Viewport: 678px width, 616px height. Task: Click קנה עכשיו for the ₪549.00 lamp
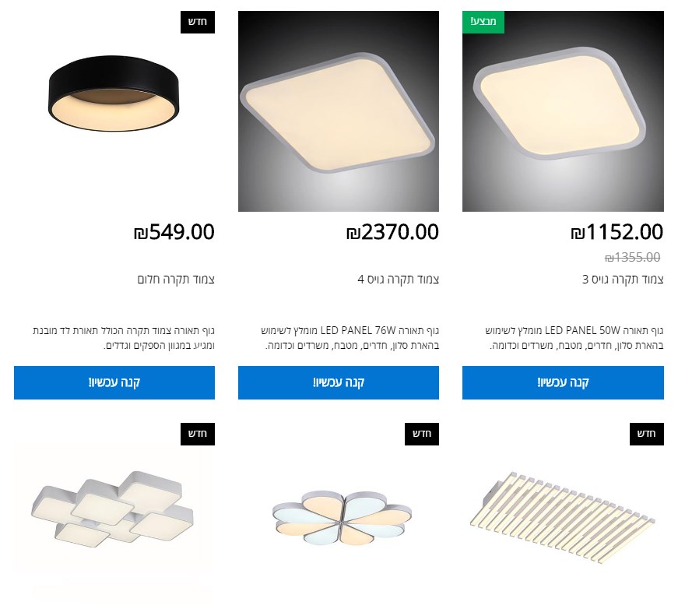(x=114, y=383)
